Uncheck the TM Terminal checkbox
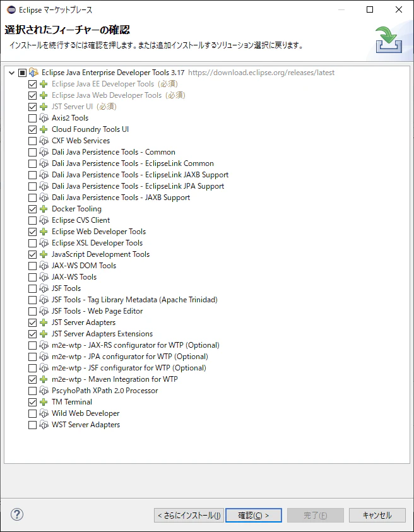 [x=32, y=402]
